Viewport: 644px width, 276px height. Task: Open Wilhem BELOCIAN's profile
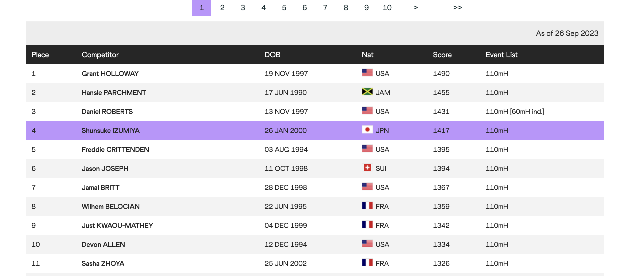[x=111, y=206]
